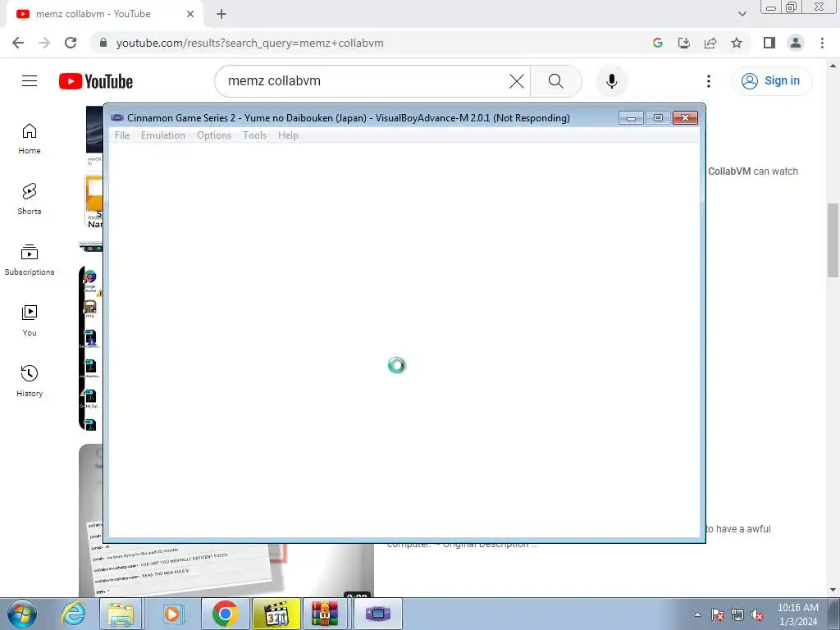Open Shorts in YouTube sidebar

pos(30,199)
